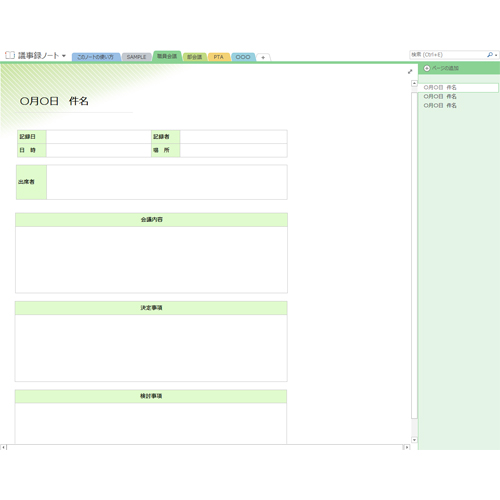The image size is (500, 500).
Task: Click the 会議内容 header row
Action: [151, 220]
